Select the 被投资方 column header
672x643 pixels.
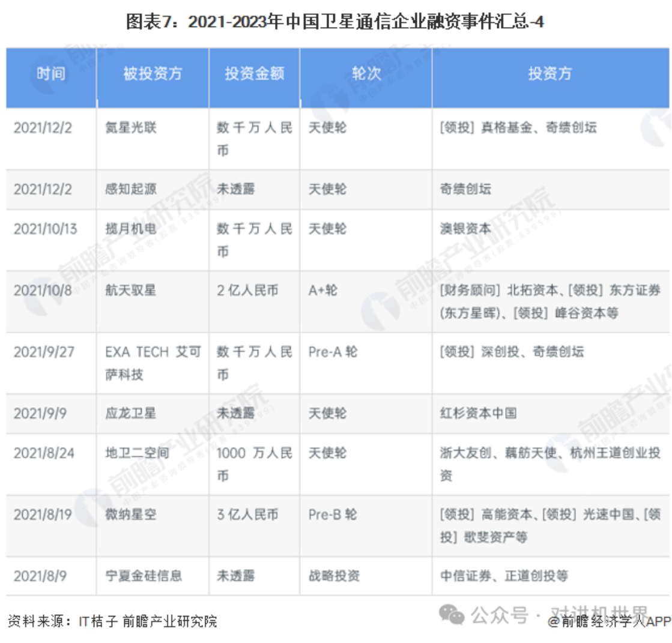pos(153,74)
